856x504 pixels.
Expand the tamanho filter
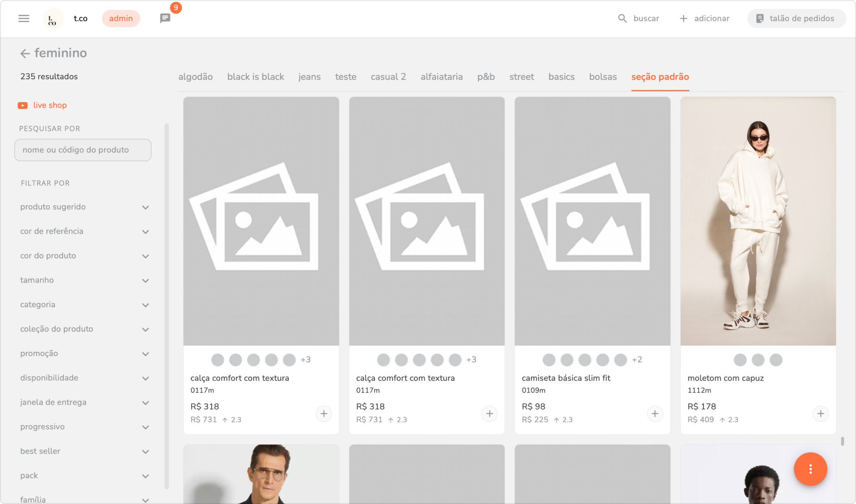145,280
